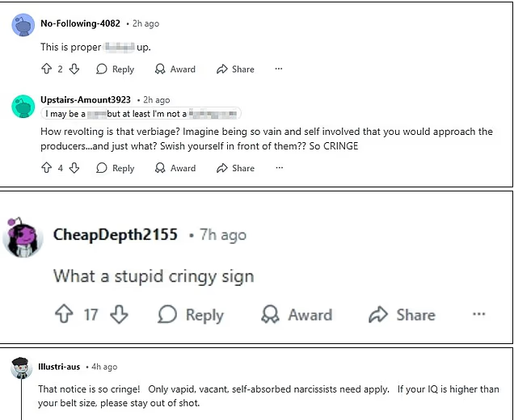Image resolution: width=514 pixels, height=420 pixels.
Task: Open more options on No-Following-4082's comment
Action: point(279,69)
